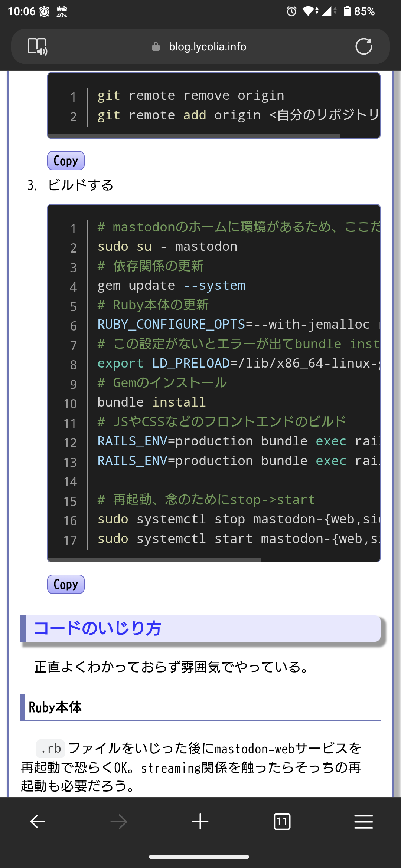This screenshot has width=401, height=868.
Task: Open a new tab with plus icon
Action: (200, 822)
